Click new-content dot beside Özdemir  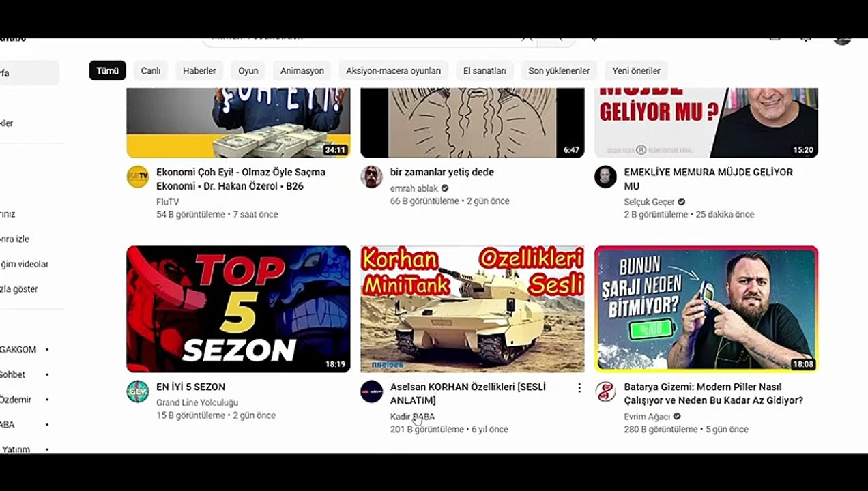click(47, 400)
